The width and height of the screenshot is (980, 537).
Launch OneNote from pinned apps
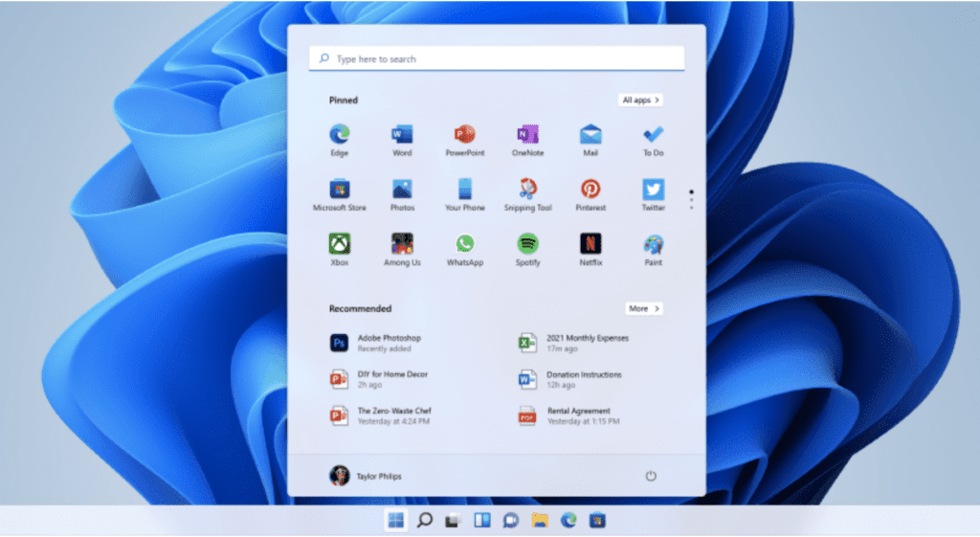coord(527,140)
